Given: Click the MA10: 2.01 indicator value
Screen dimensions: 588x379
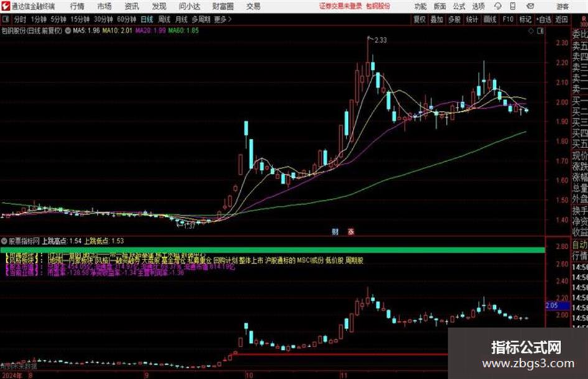Looking at the screenshot, I should coord(117,30).
